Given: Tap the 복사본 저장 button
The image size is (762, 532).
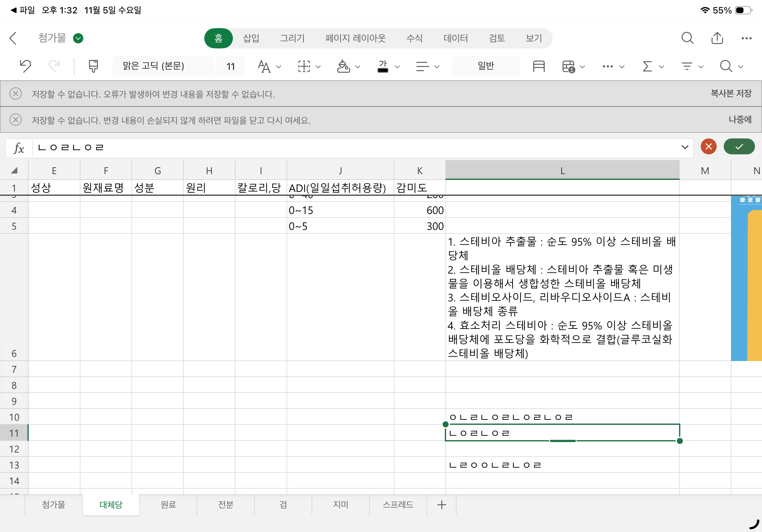Looking at the screenshot, I should point(731,93).
